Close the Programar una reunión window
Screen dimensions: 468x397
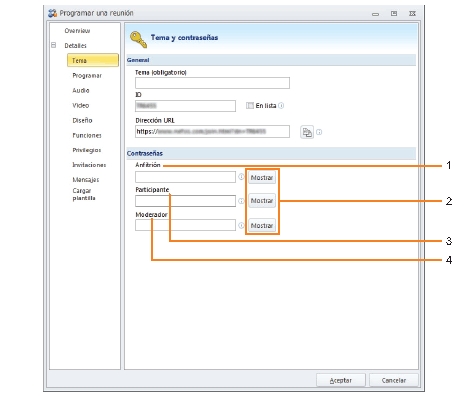point(412,13)
